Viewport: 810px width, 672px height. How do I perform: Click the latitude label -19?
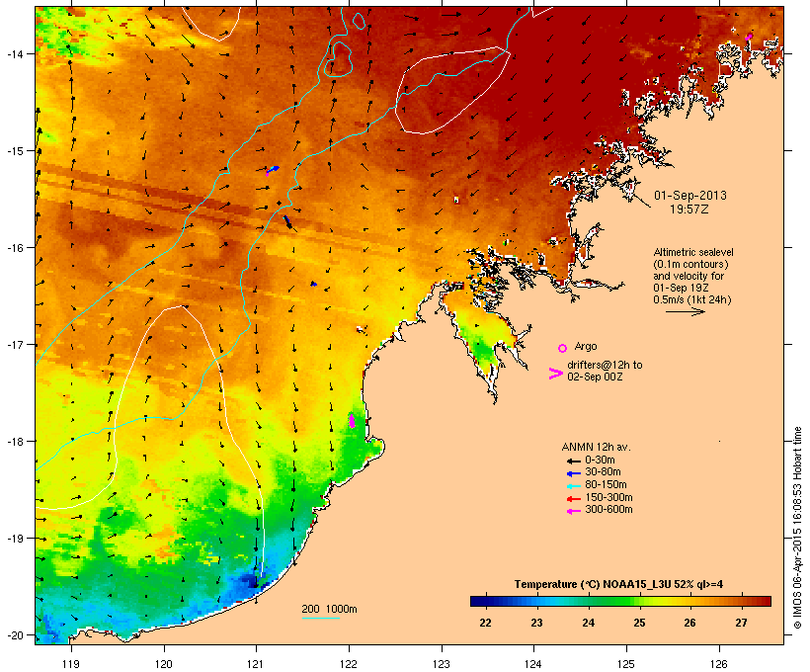[15, 539]
